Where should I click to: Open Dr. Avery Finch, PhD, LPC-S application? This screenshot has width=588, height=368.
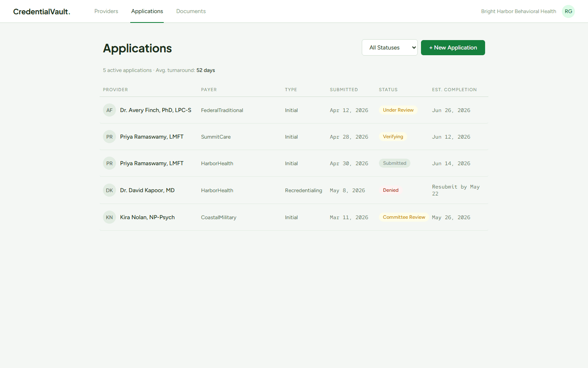pyautogui.click(x=156, y=110)
